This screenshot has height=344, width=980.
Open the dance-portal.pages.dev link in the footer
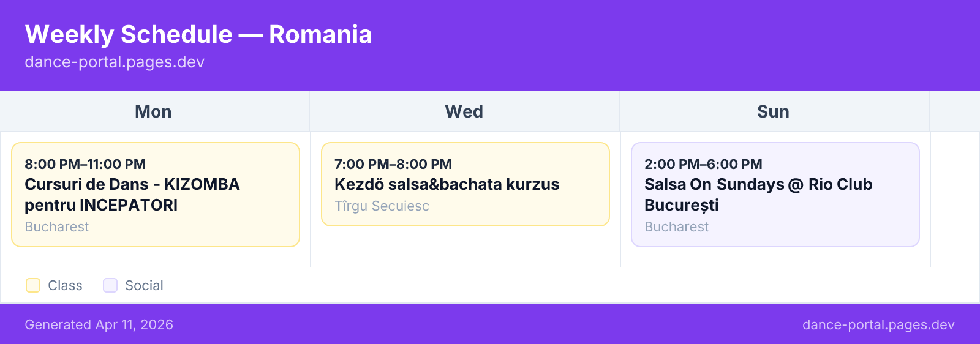878,325
